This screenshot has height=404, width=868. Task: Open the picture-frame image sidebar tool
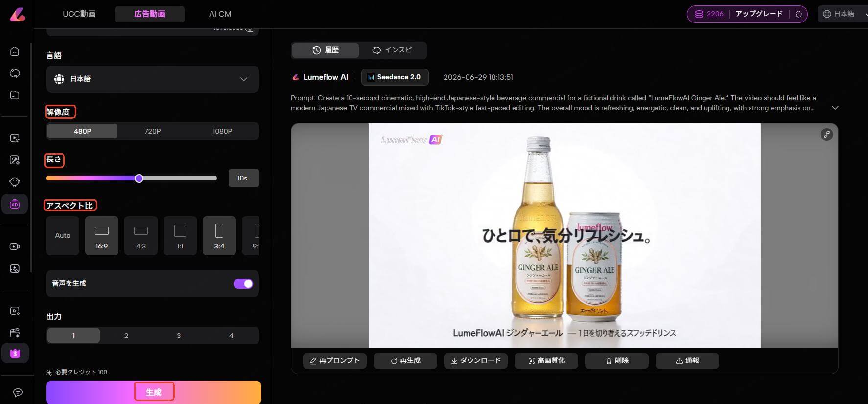pyautogui.click(x=15, y=269)
